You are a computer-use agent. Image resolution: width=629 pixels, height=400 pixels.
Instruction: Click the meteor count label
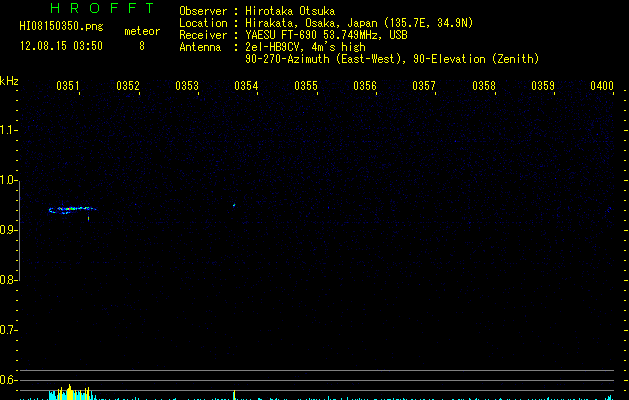(142, 31)
